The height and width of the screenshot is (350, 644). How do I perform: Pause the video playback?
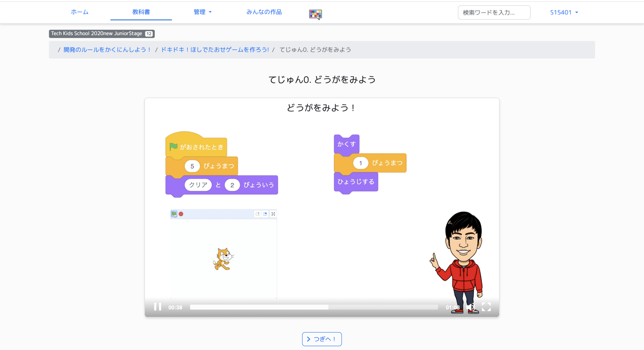tap(158, 307)
